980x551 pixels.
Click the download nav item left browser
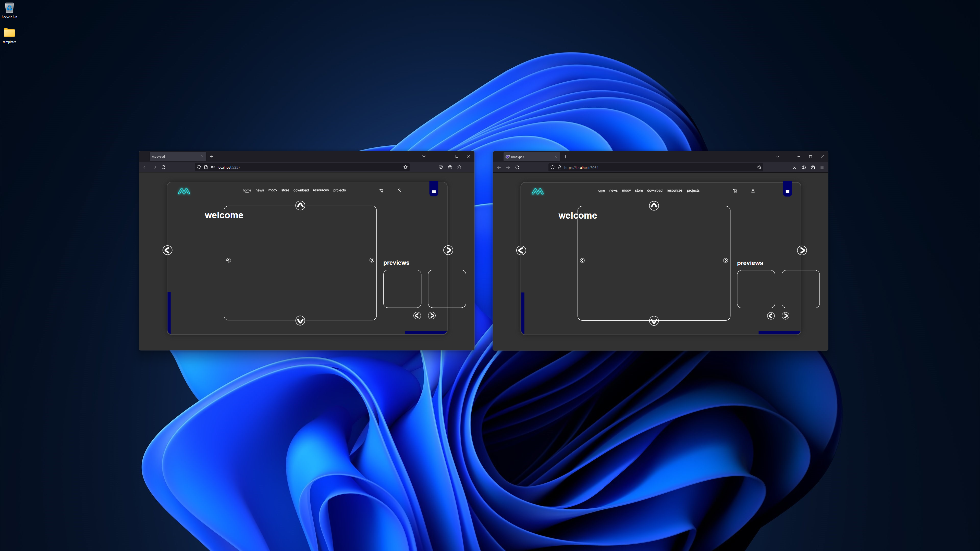pyautogui.click(x=301, y=190)
